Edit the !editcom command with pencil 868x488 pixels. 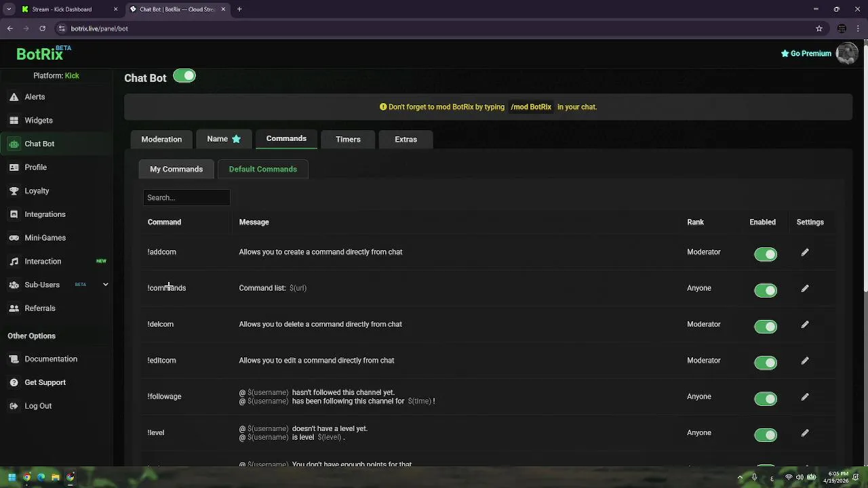click(x=805, y=361)
